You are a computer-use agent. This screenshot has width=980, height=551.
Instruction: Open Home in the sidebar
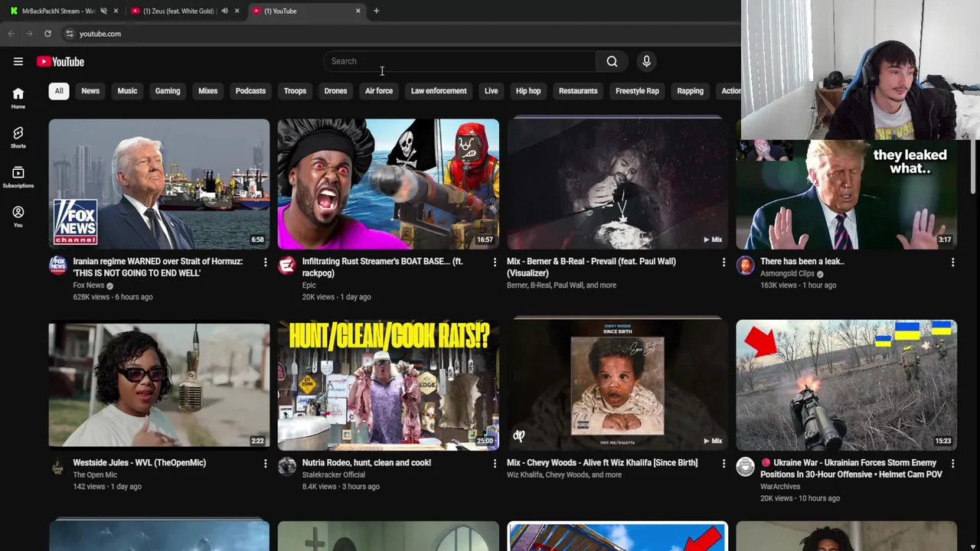pyautogui.click(x=18, y=98)
